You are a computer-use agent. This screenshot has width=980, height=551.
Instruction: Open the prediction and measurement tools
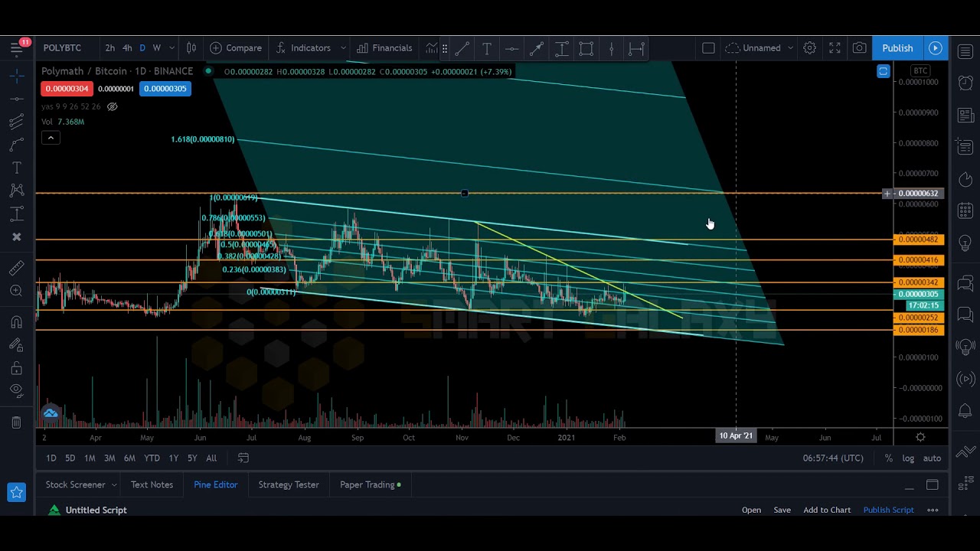(x=16, y=214)
